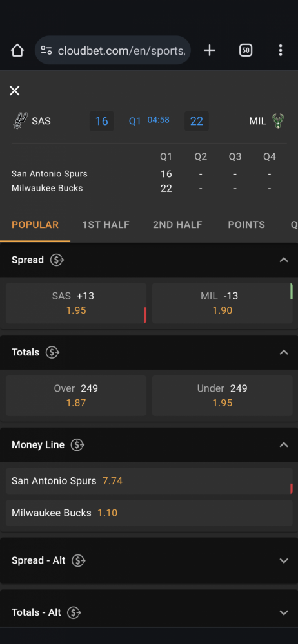The image size is (298, 644).
Task: Open the browser three-dot menu
Action: click(281, 50)
